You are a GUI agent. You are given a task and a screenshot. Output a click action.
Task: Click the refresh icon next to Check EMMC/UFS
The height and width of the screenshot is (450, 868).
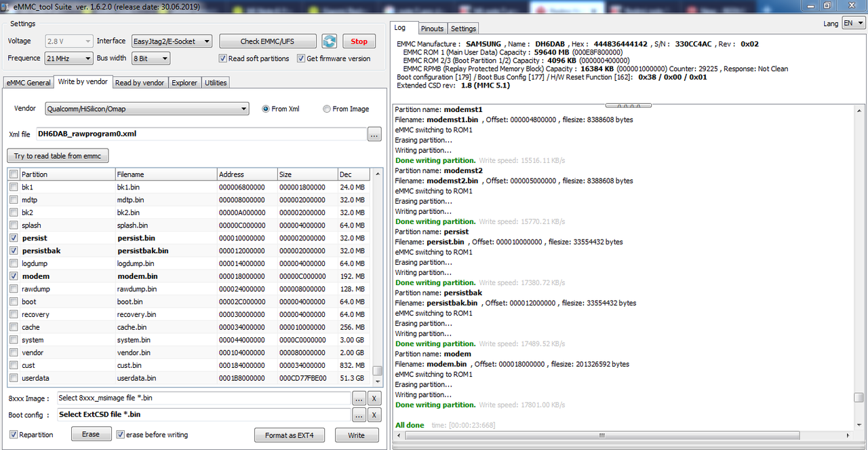[329, 41]
